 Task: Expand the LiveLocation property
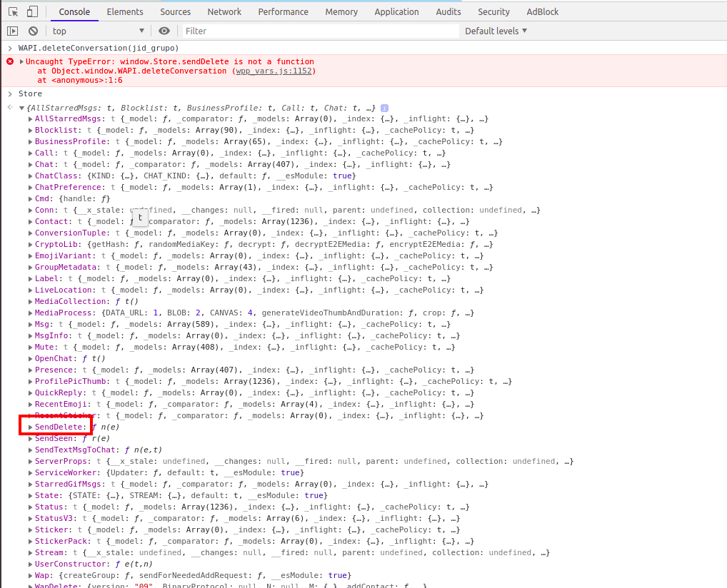(x=31, y=290)
